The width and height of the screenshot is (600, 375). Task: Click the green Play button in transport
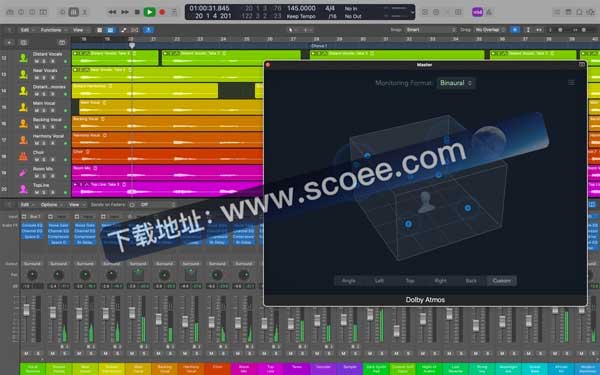click(149, 12)
